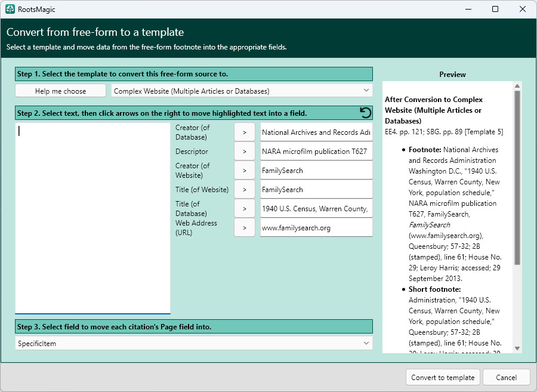
Task: Open the SpecificItem page field dropdown
Action: coord(194,343)
